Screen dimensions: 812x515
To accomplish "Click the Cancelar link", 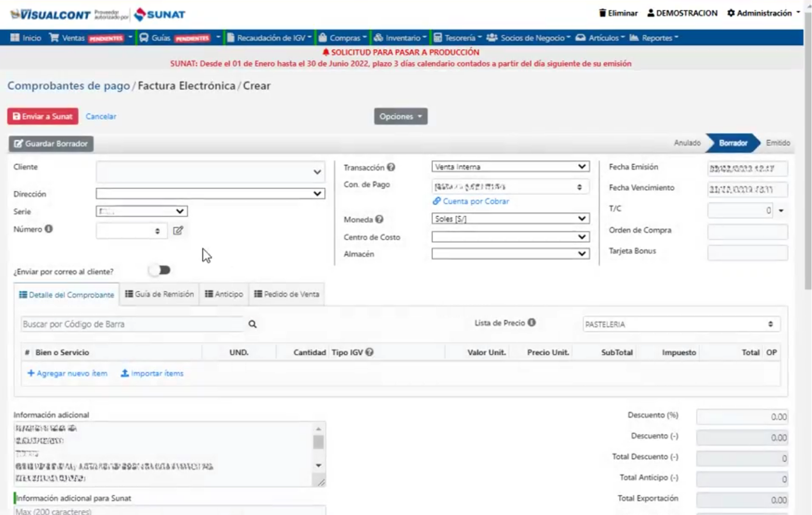I will [101, 116].
